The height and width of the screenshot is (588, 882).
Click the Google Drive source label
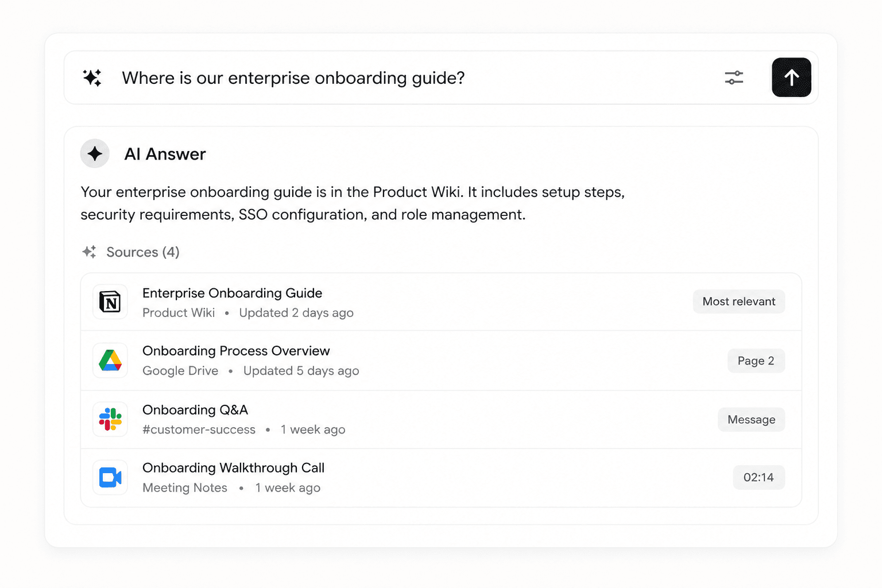180,371
